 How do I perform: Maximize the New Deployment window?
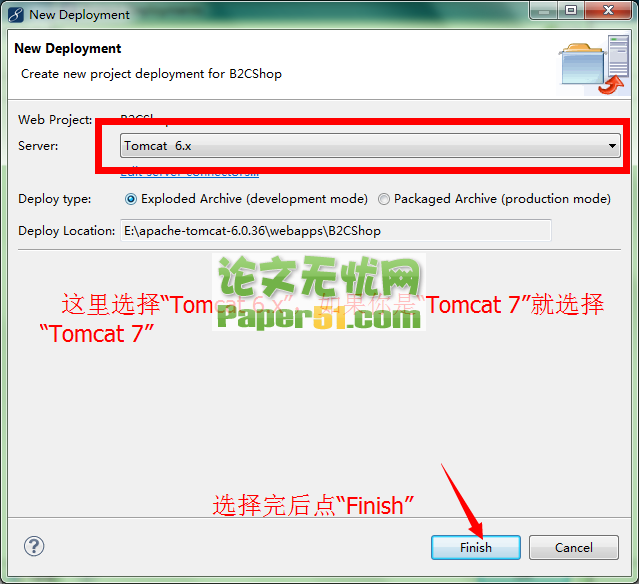point(571,10)
